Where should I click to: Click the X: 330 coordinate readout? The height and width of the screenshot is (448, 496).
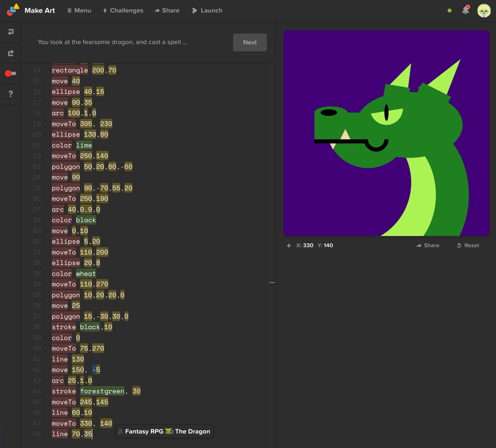tap(305, 245)
